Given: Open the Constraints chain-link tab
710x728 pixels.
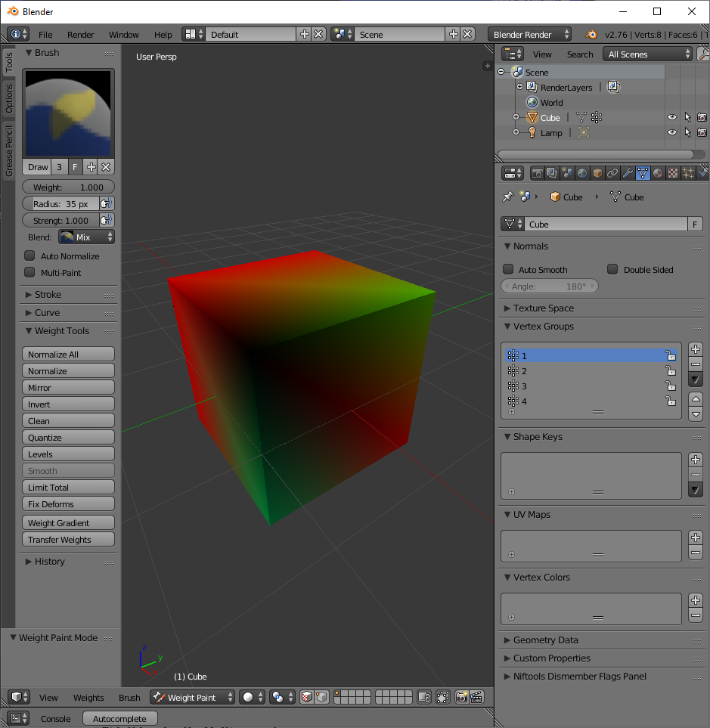Looking at the screenshot, I should coord(612,173).
